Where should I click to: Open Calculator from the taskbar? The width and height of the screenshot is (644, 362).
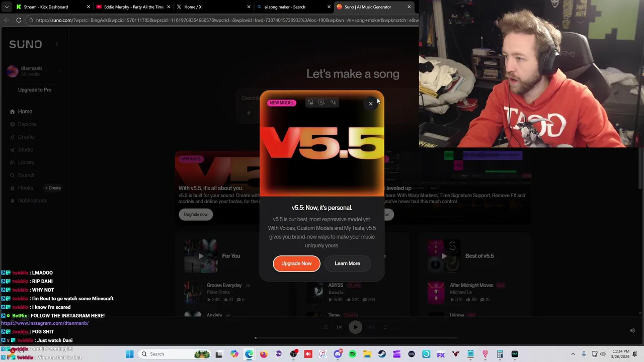click(500, 354)
